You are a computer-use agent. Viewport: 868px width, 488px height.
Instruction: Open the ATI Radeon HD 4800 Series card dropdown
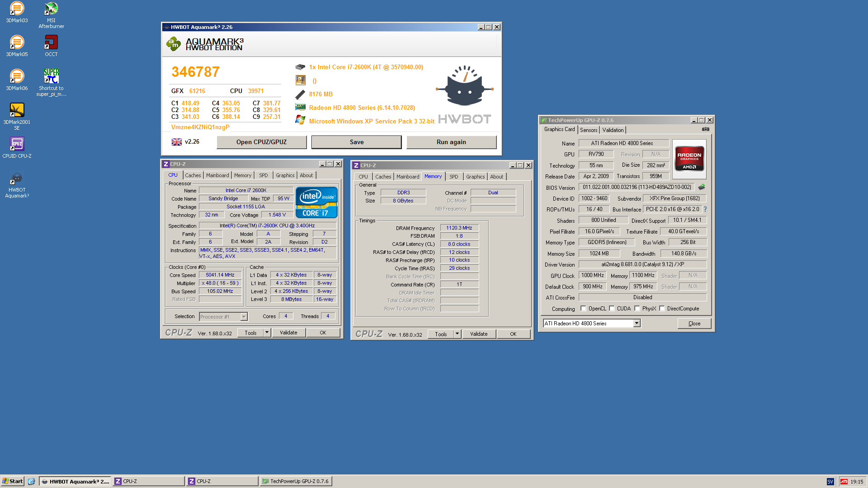[637, 324]
